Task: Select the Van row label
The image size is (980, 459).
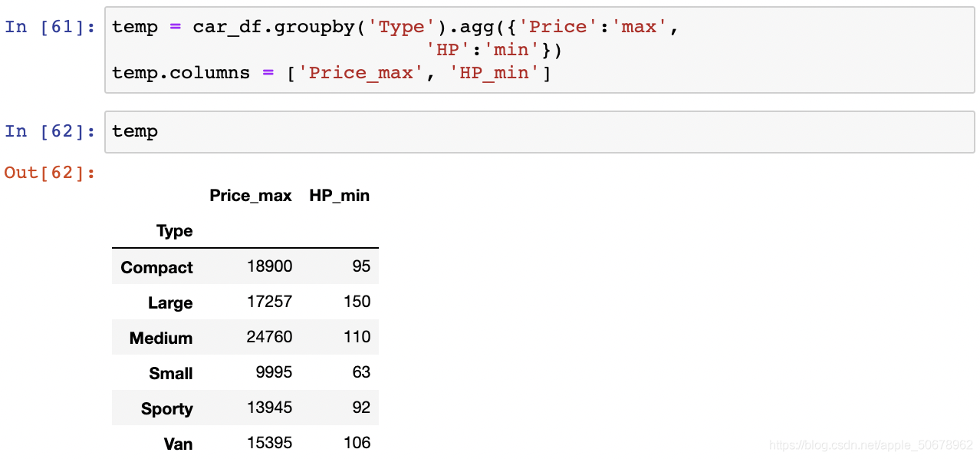Action: 179,444
